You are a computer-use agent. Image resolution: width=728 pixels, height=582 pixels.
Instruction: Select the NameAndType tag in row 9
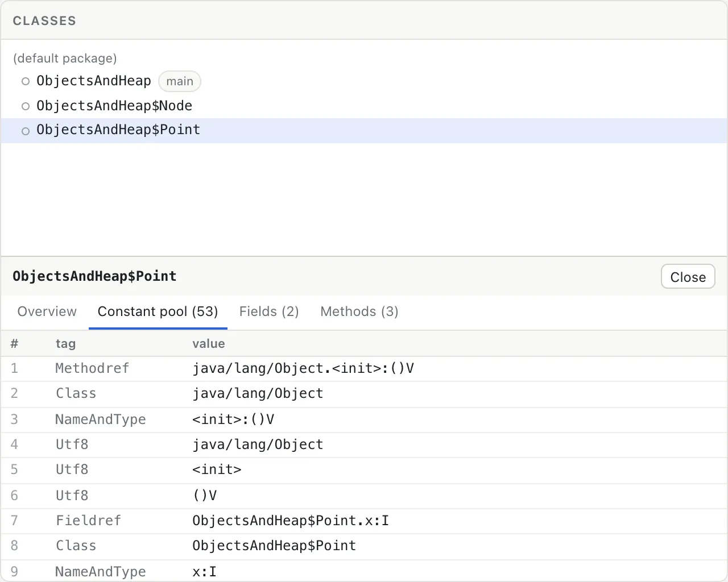click(101, 572)
